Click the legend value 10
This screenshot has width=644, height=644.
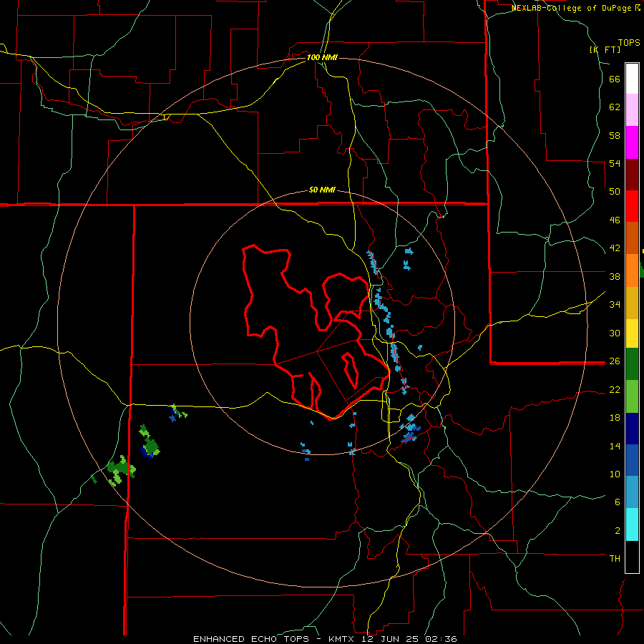pos(615,474)
